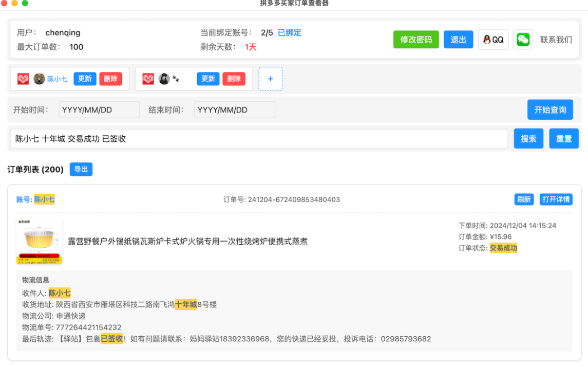Click the 开始查询 button
588x367 pixels.
coord(550,109)
